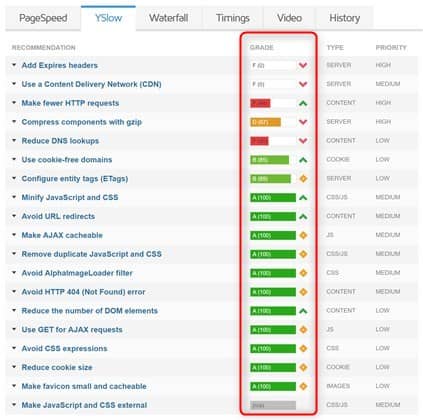The height and width of the screenshot is (420, 423).
Task: Click red down-trend icon for Compress with gzip
Action: pos(303,122)
